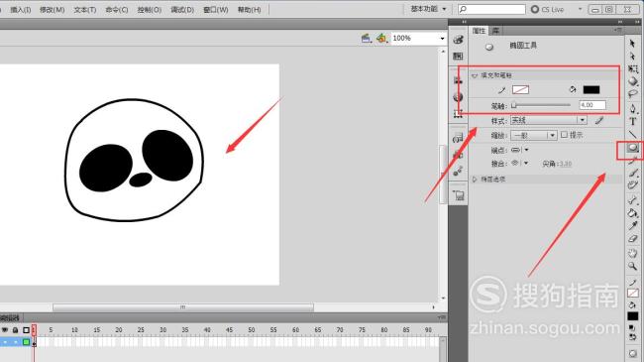The height and width of the screenshot is (362, 644).
Task: Expand the 椭圆选项 section
Action: pyautogui.click(x=475, y=179)
